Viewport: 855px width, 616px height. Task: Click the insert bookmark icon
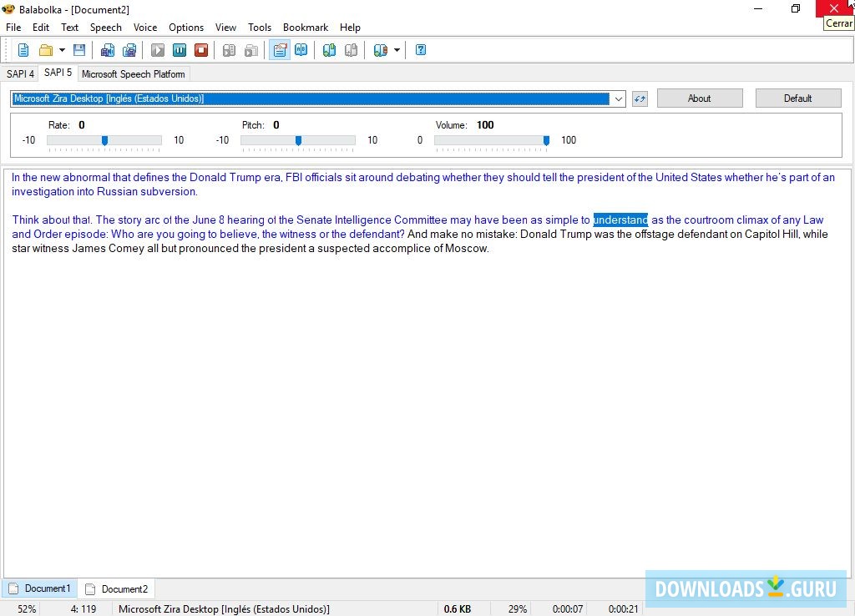[x=329, y=50]
